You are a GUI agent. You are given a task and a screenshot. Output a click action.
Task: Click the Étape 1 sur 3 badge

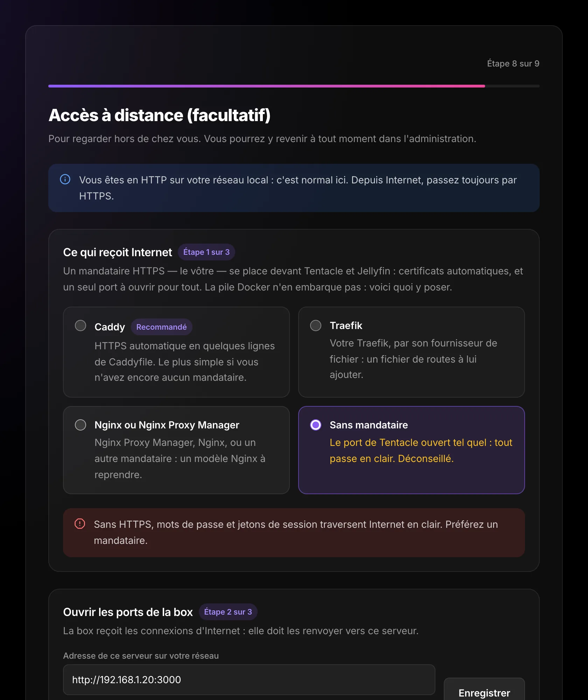(x=206, y=252)
